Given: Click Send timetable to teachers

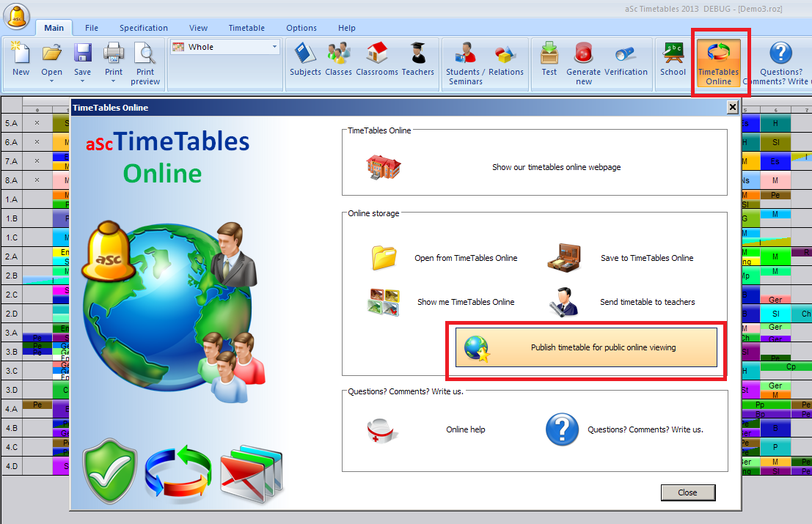Looking at the screenshot, I should coord(647,301).
